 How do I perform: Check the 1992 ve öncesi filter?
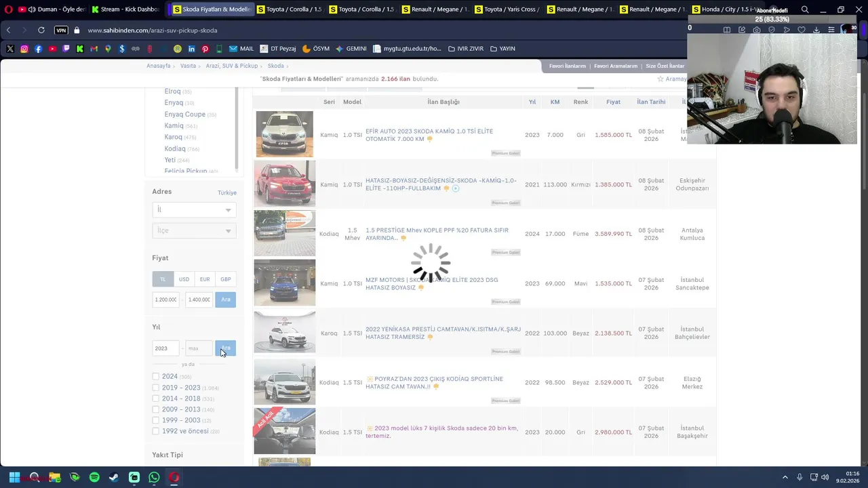pyautogui.click(x=156, y=431)
